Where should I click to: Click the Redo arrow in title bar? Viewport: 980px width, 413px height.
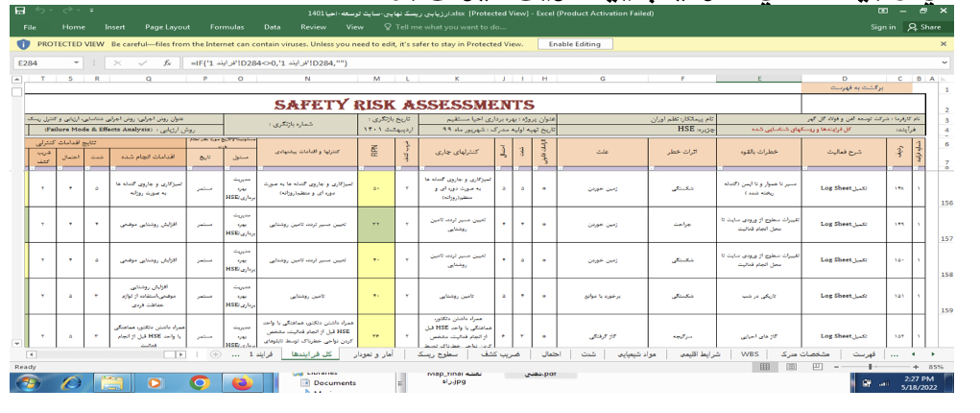69,12
